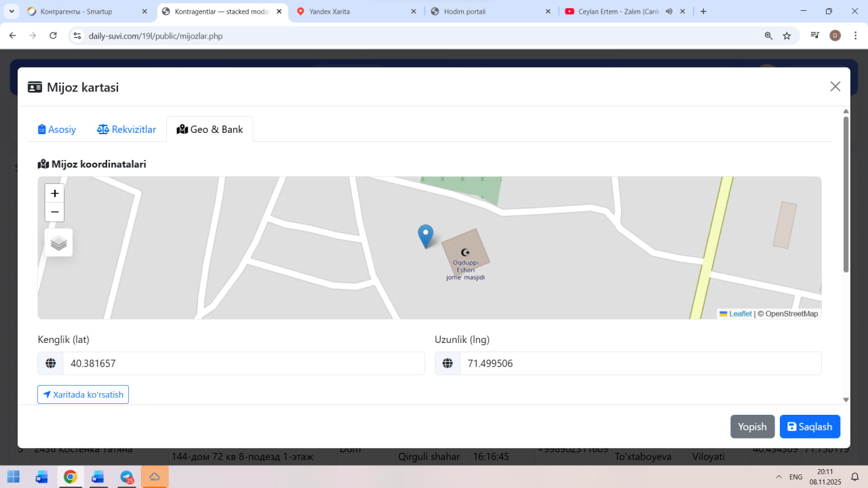Change the ENG keyboard language indicator
868x488 pixels.
pyautogui.click(x=796, y=476)
